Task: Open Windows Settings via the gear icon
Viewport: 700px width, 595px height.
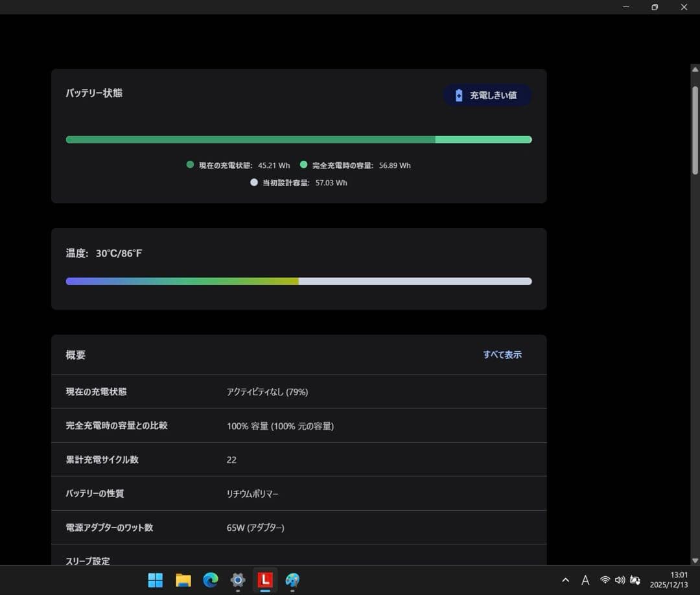Action: pyautogui.click(x=237, y=580)
